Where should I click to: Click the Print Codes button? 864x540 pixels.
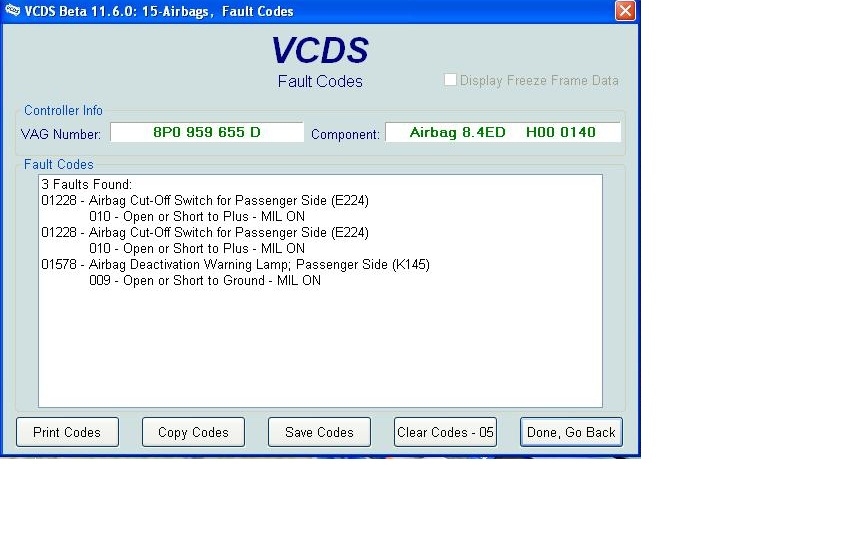click(x=67, y=432)
